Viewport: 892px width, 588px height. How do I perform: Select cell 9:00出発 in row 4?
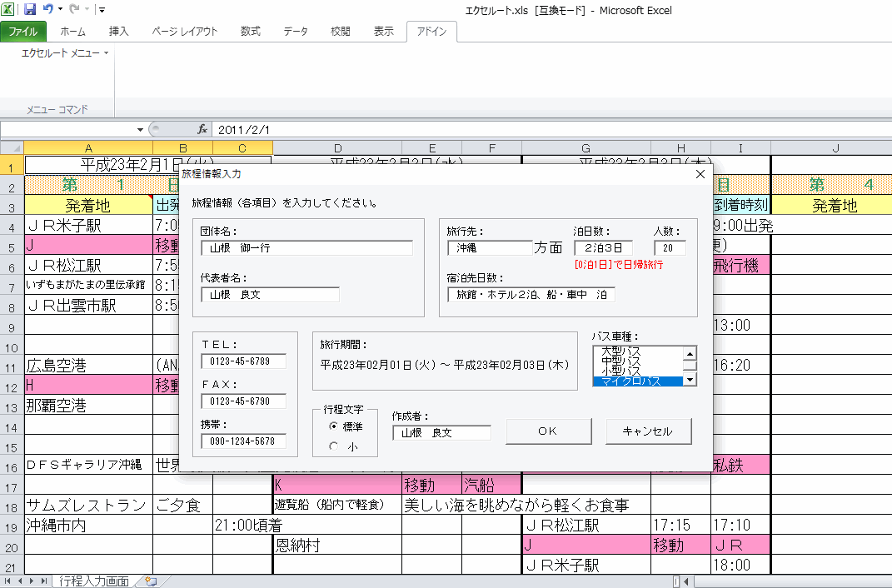coord(740,225)
